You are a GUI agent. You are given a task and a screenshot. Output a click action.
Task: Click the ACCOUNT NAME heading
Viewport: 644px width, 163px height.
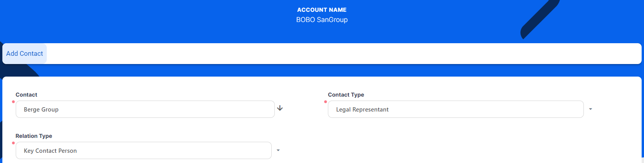(x=322, y=10)
